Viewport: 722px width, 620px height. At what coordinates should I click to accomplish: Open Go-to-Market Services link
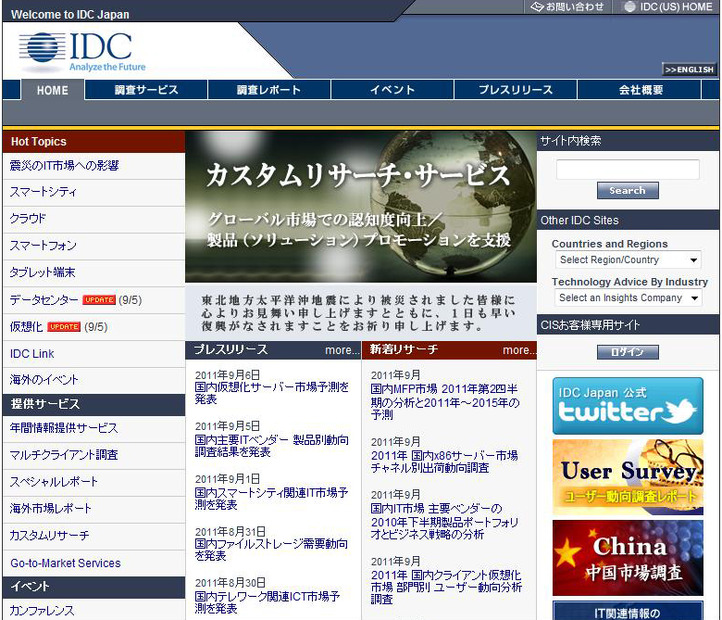[x=65, y=563]
